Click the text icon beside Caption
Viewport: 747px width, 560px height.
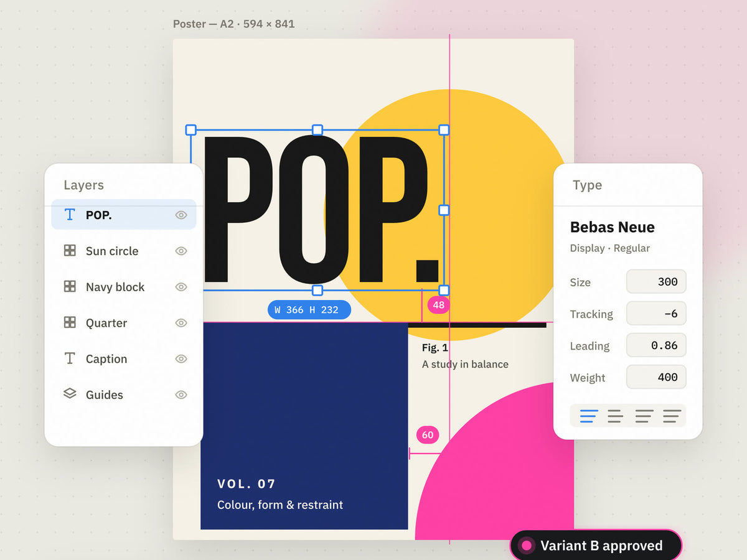pos(70,358)
